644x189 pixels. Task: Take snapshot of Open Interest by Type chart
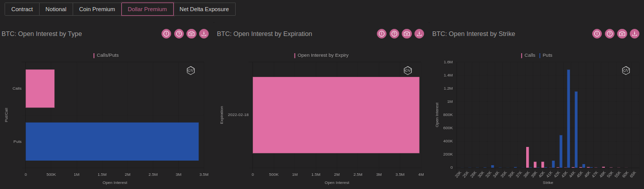tap(191, 33)
